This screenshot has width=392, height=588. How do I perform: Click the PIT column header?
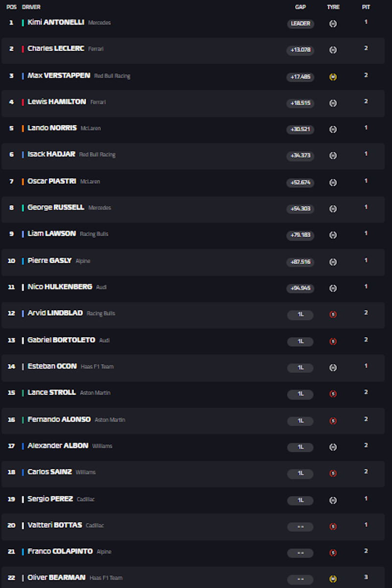tap(366, 7)
